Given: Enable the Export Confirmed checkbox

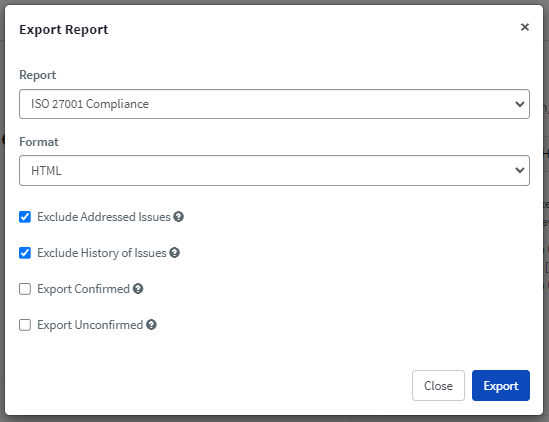Looking at the screenshot, I should (x=25, y=289).
